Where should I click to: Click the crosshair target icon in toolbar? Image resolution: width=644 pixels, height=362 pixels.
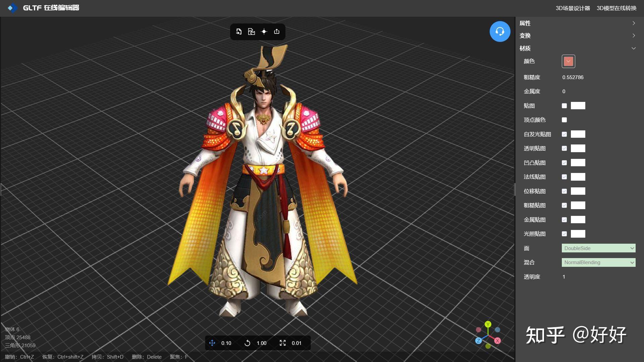point(264,32)
